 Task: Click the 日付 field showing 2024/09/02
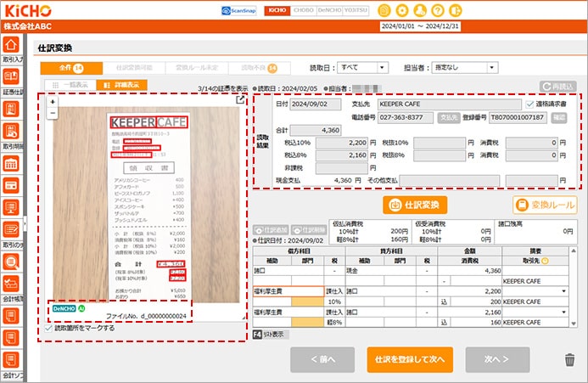[x=316, y=104]
